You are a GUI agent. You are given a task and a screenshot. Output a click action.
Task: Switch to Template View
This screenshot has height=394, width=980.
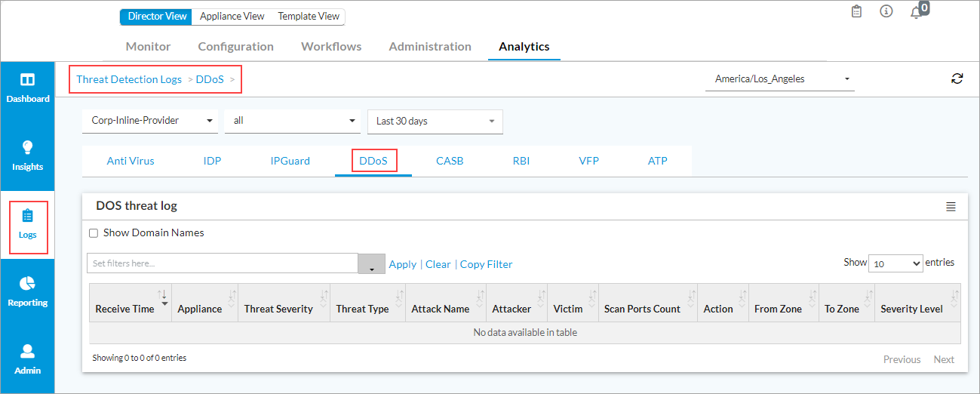click(x=309, y=17)
